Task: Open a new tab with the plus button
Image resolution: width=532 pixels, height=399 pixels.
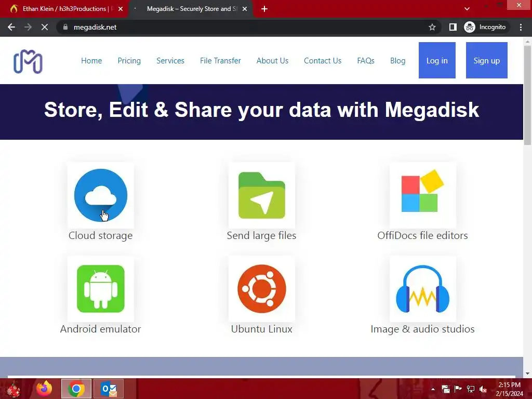Action: coord(264,9)
